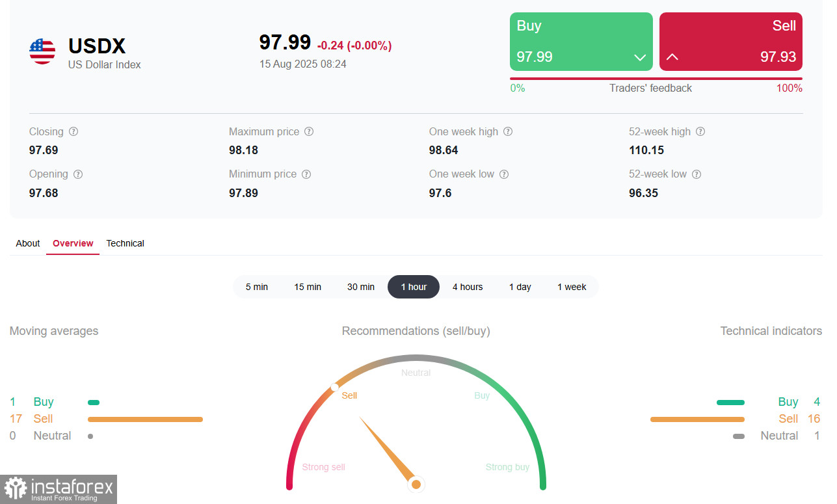The width and height of the screenshot is (837, 504).
Task: Click the 52-week high value 110.15
Action: 646,150
